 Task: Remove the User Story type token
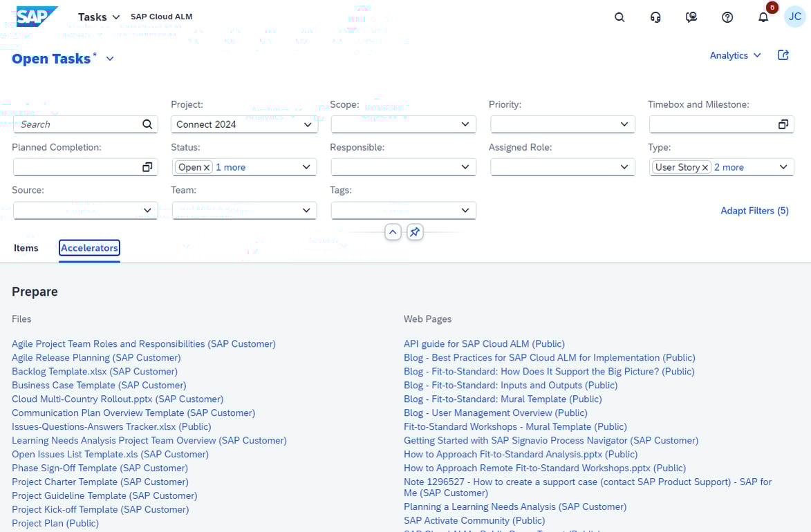(x=705, y=167)
